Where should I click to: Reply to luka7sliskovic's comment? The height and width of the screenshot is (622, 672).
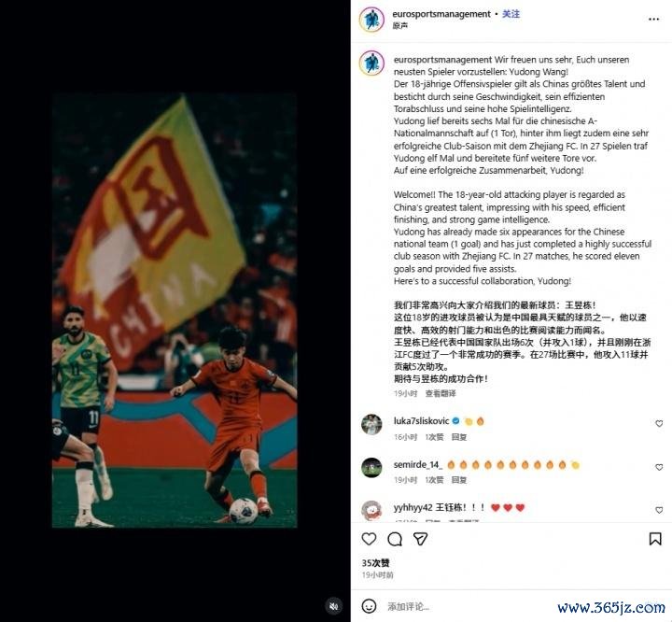click(x=459, y=437)
